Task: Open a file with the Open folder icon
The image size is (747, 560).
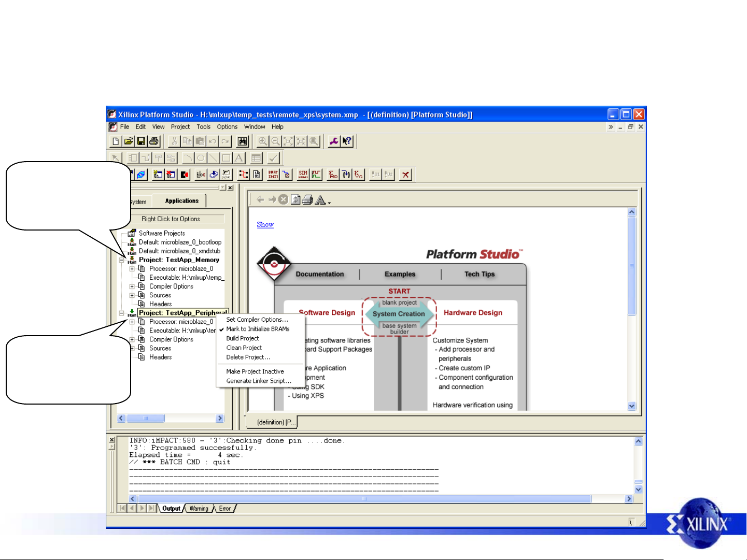Action: (128, 141)
